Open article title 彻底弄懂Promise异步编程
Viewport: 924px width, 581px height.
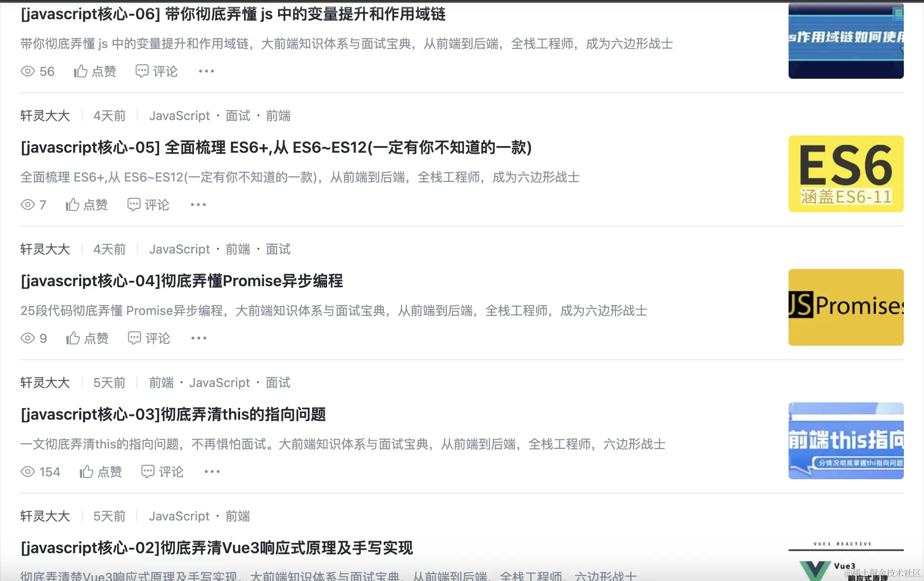point(182,281)
